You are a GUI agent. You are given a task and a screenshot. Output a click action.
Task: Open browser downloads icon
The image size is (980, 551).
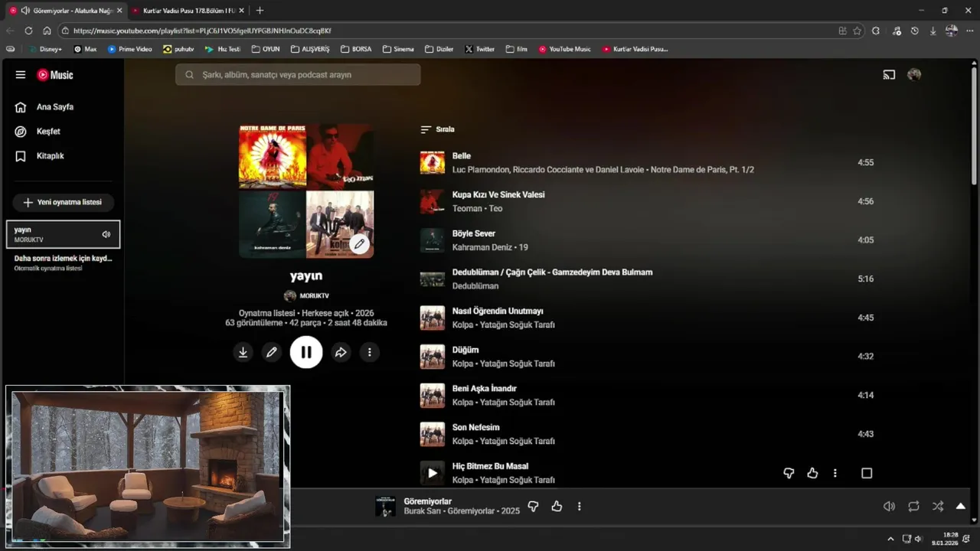point(933,31)
